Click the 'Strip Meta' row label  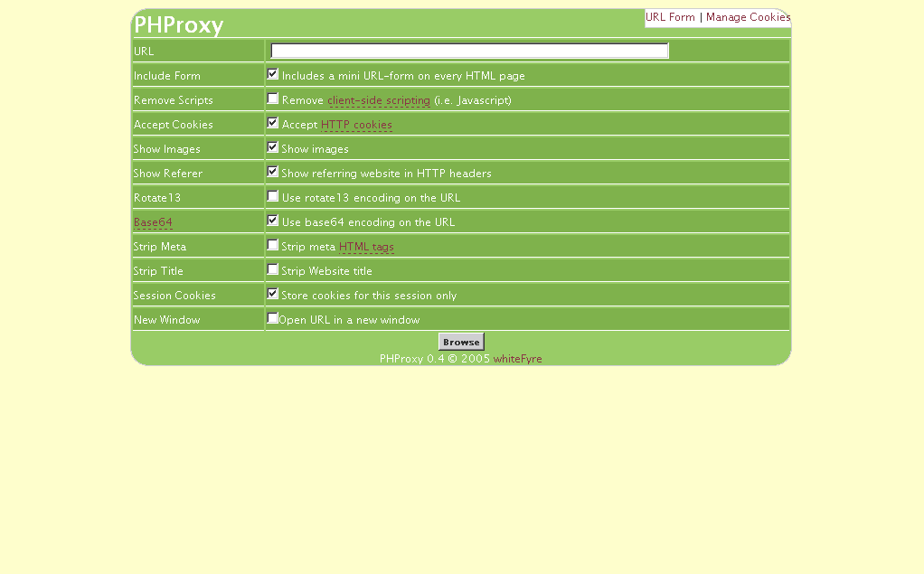pos(160,247)
